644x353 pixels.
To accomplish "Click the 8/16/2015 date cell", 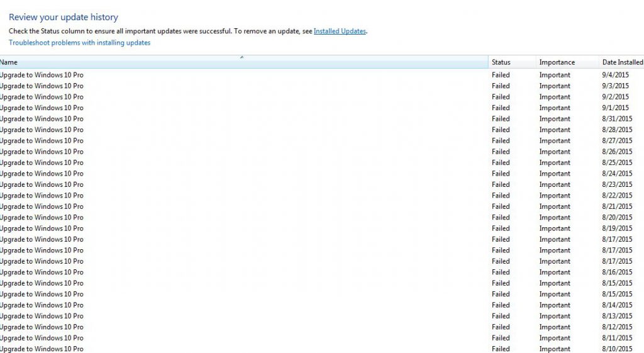I will tap(617, 272).
